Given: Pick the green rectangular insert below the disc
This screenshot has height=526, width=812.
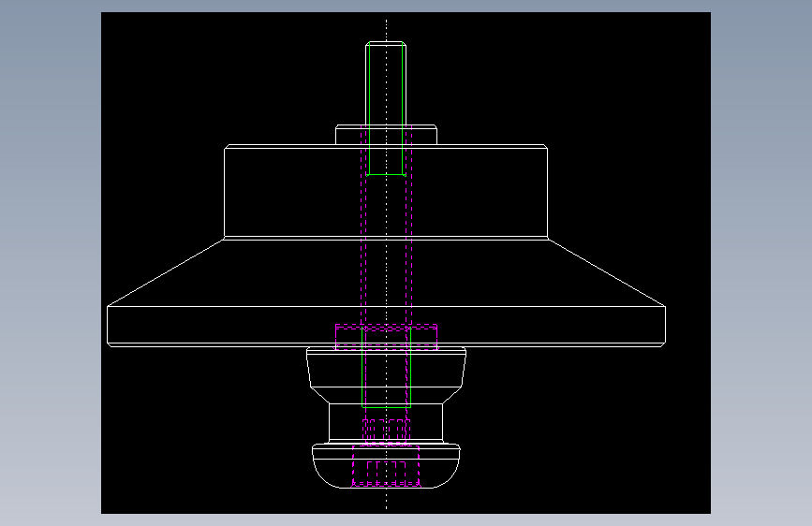Looking at the screenshot, I should click(x=386, y=367).
